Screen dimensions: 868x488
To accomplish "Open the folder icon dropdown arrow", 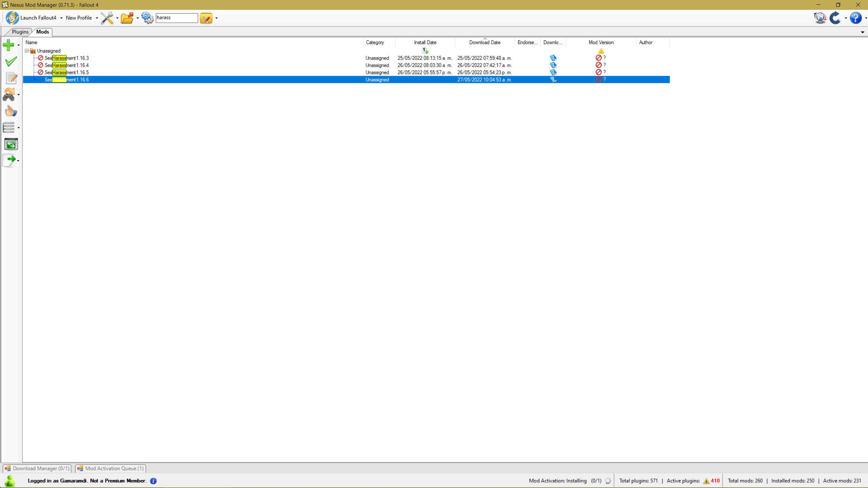I will 138,18.
